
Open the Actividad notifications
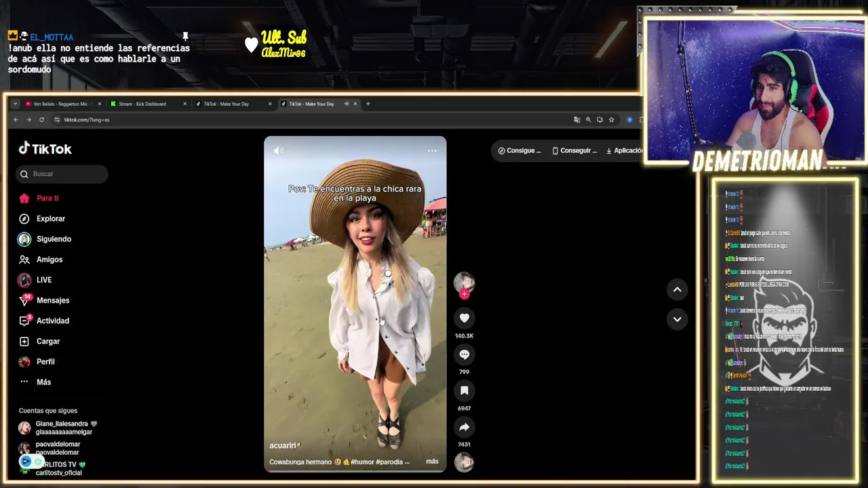[44, 321]
